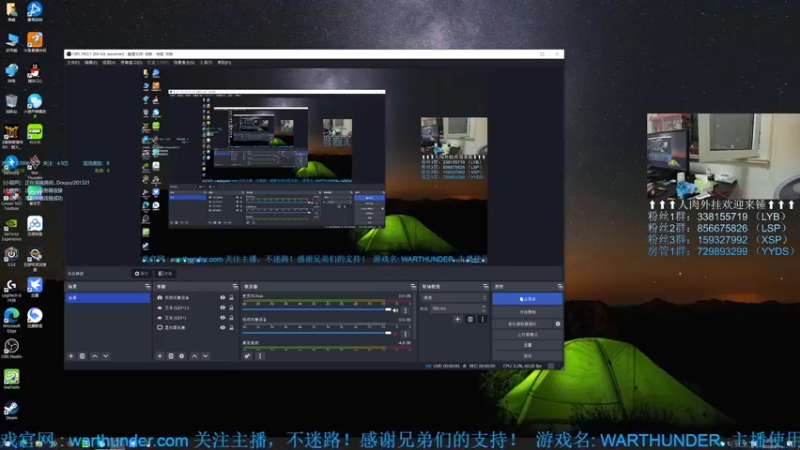This screenshot has height=450, width=800.
Task: Open the SeaTools desktop icon
Action: click(x=11, y=379)
